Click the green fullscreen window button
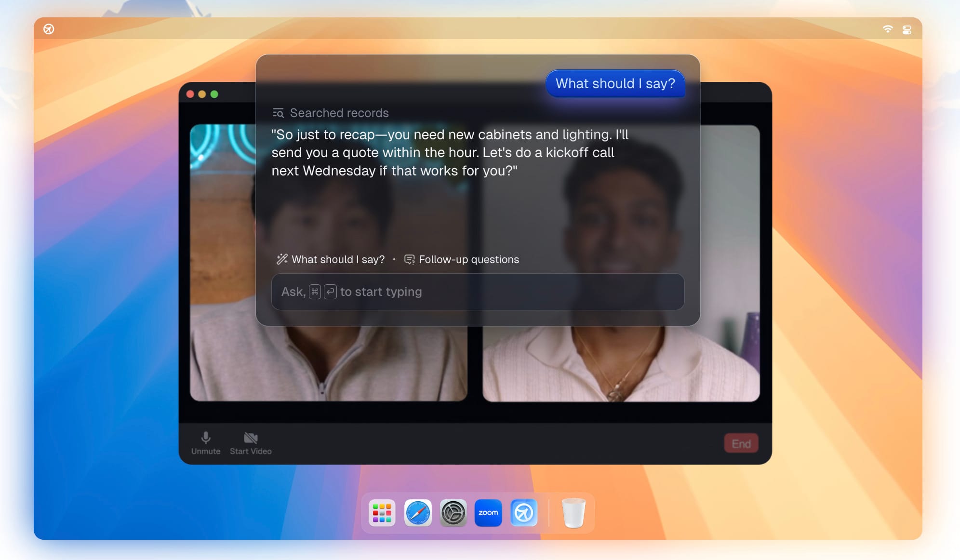Screen dimensions: 960x560 pyautogui.click(x=214, y=94)
